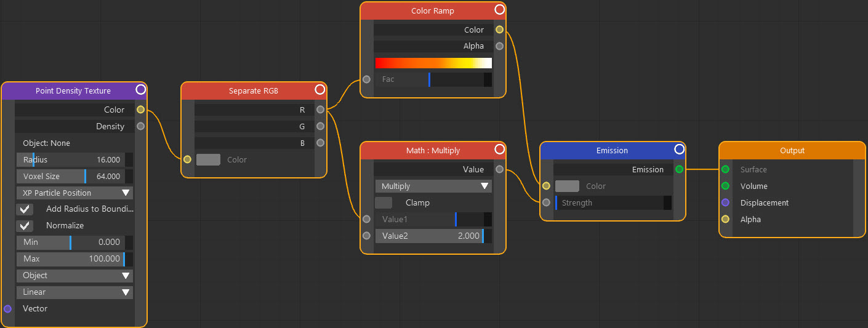Click the Point Density Texture node's header circle icon
The image size is (868, 328).
140,90
